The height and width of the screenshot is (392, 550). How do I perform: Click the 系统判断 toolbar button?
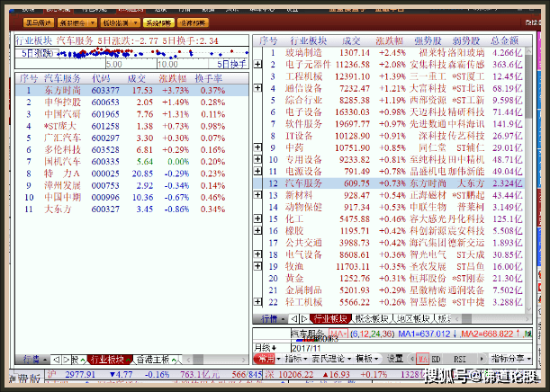[158, 22]
